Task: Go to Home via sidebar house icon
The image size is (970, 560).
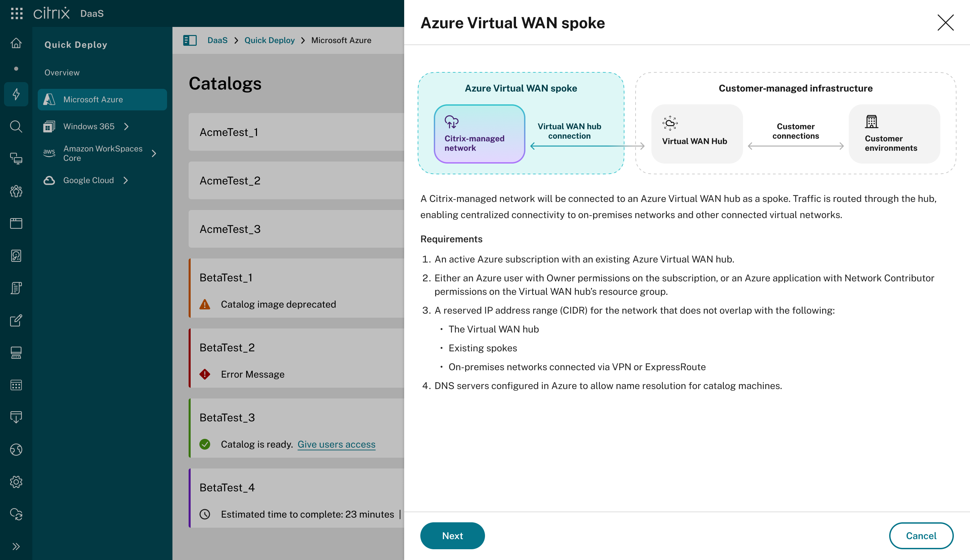Action: (16, 43)
